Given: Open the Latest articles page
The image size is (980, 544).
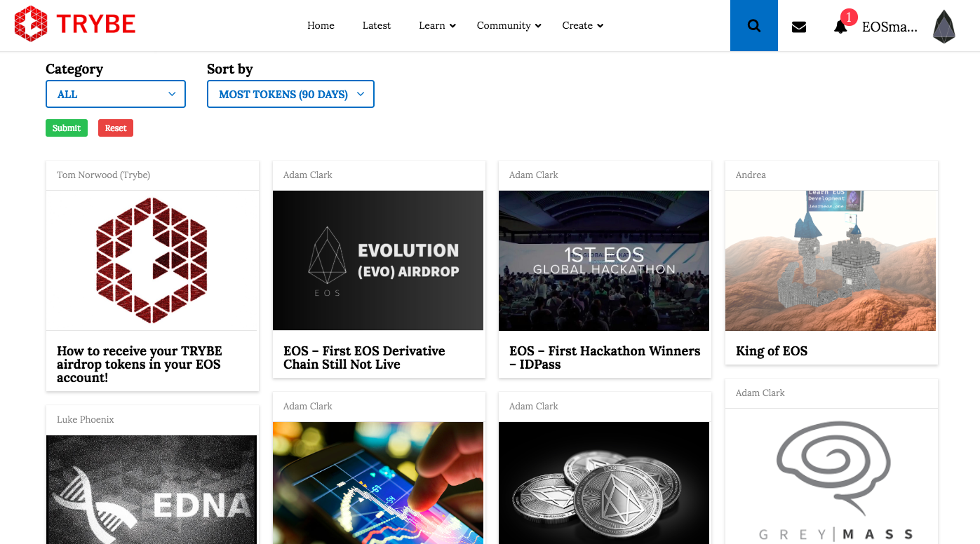Looking at the screenshot, I should (x=377, y=25).
